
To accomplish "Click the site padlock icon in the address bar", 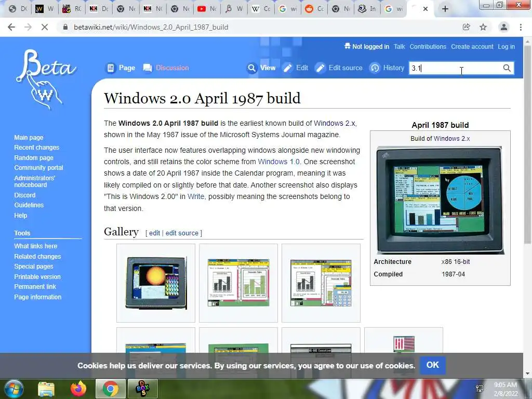I will pyautogui.click(x=65, y=27).
